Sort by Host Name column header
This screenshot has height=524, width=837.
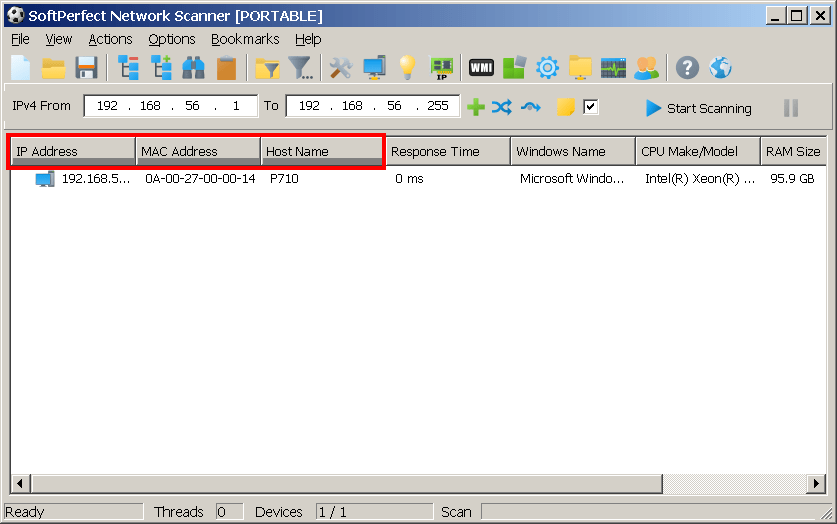pos(322,152)
